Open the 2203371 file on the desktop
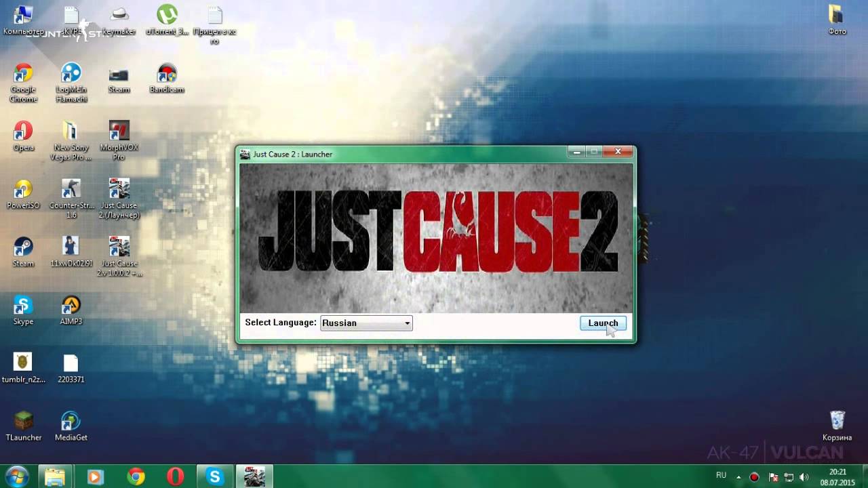 (71, 368)
